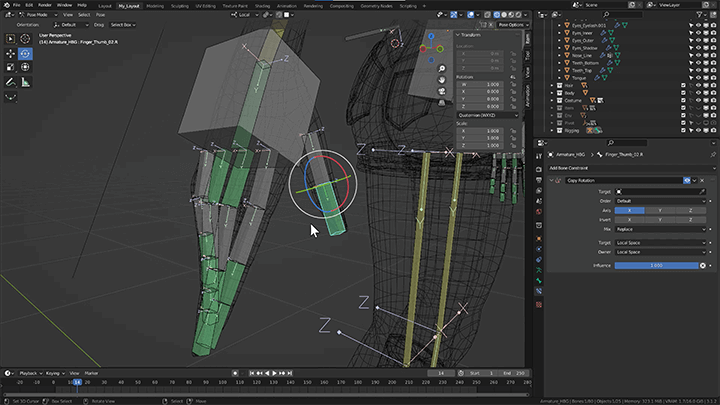Open the Select Box drag dropdown
Screen dimensions: 720x405
[x=123, y=25]
